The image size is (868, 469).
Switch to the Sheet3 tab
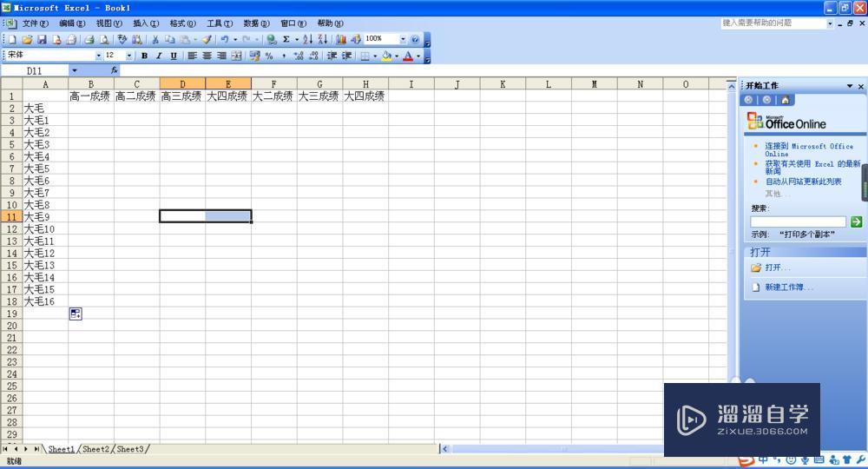coord(130,449)
